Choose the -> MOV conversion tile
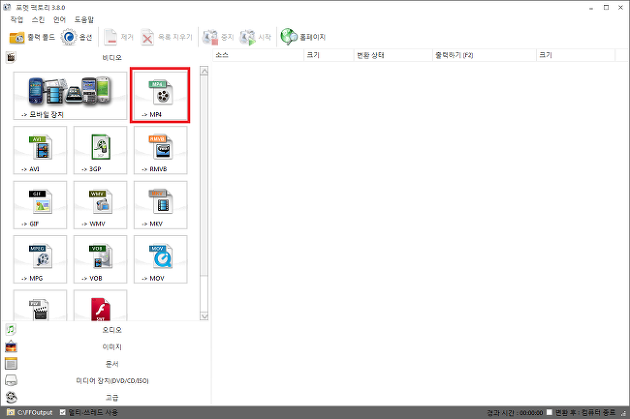Screen dimensions: 630x419 (x=160, y=260)
